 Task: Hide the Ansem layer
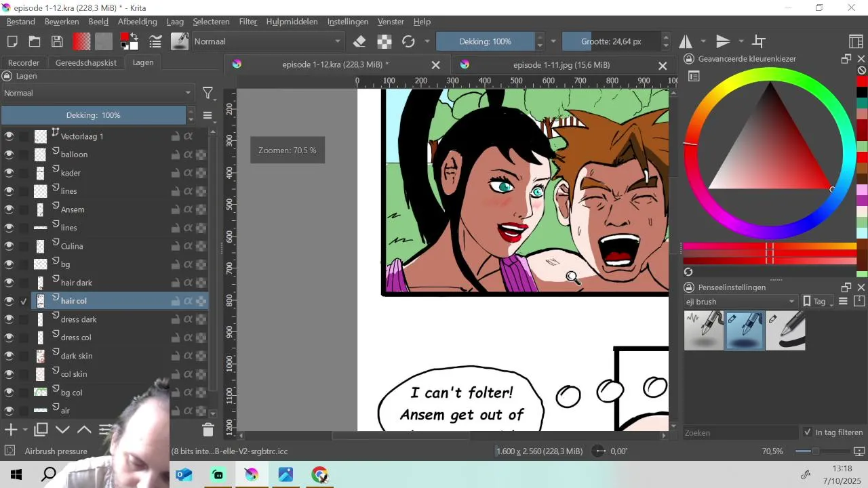pos(9,209)
